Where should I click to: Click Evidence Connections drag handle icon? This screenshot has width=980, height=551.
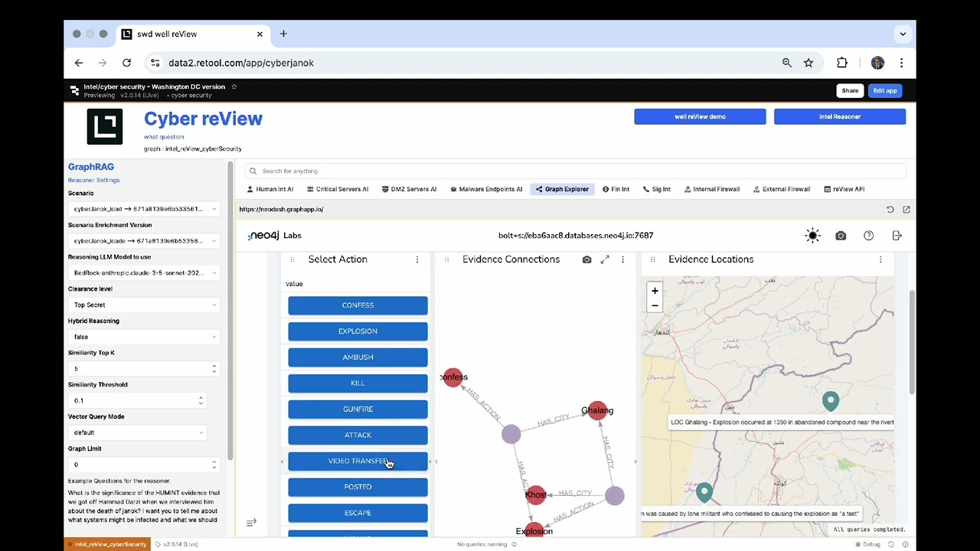tap(446, 259)
